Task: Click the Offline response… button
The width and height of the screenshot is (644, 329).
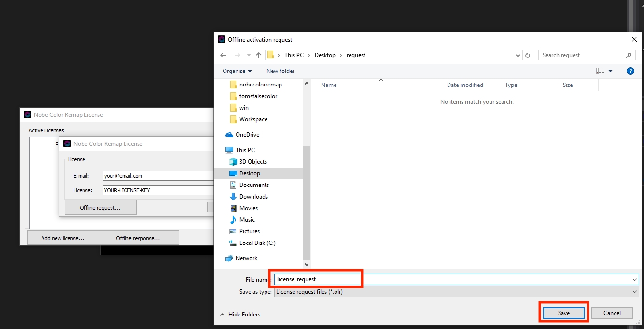Action: click(x=138, y=238)
